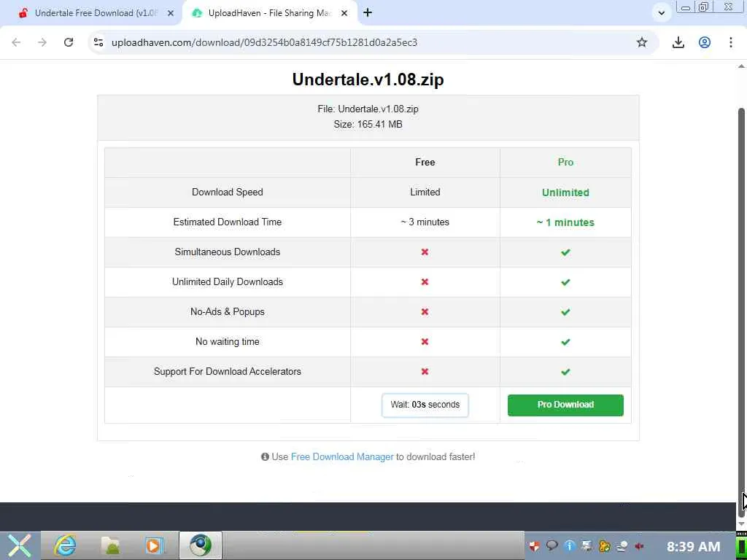This screenshot has width=747, height=560.
Task: View site information icon in address bar
Action: 98,42
